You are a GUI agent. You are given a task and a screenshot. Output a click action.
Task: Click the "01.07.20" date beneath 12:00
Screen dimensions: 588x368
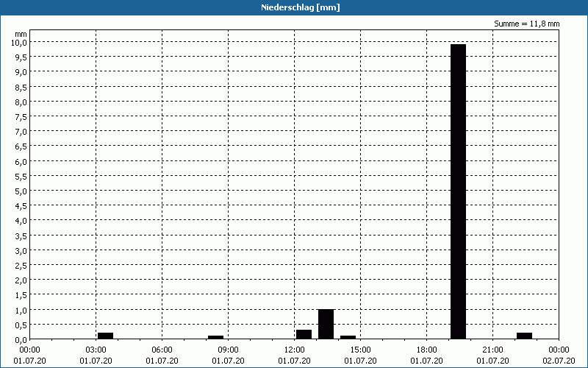(x=295, y=361)
